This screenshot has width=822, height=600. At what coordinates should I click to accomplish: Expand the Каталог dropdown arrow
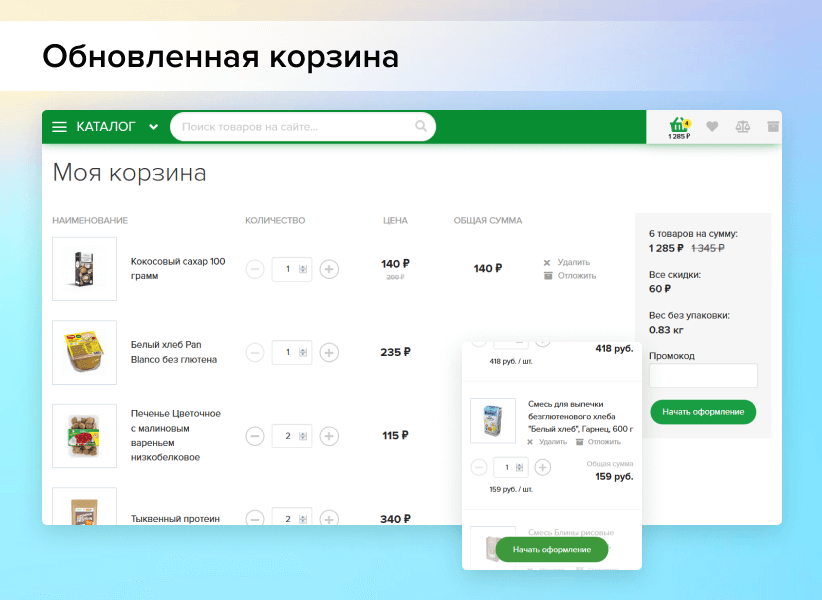click(153, 127)
